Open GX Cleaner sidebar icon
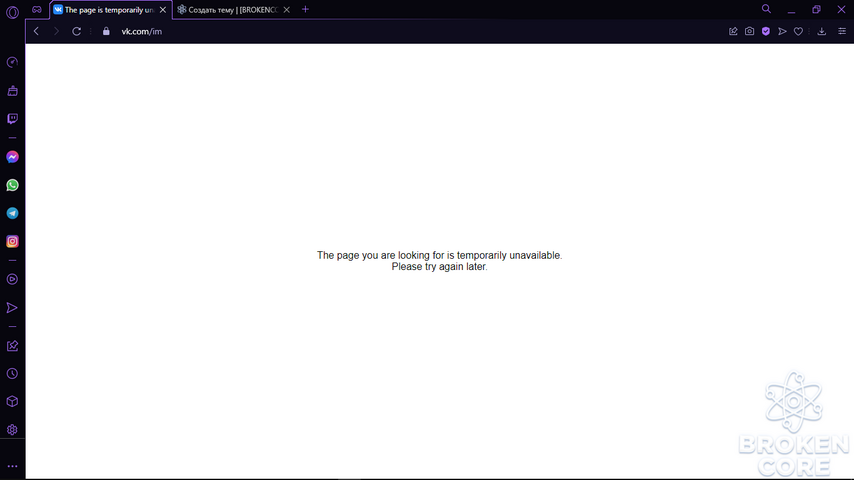Image resolution: width=854 pixels, height=480 pixels. [x=13, y=91]
